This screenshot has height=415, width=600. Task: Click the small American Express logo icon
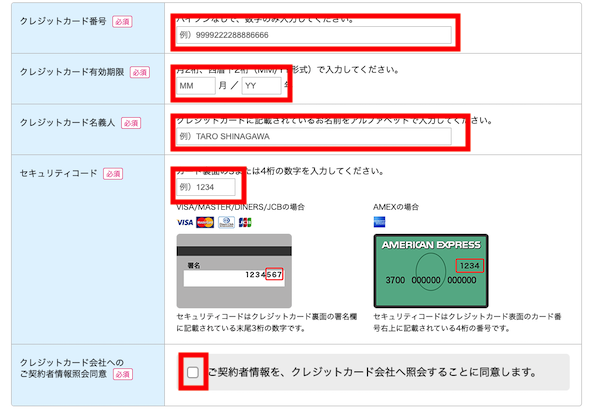click(380, 222)
